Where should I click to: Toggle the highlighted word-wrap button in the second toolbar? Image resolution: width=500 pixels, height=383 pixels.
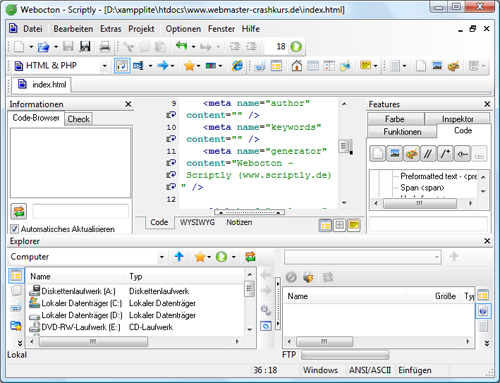click(122, 66)
